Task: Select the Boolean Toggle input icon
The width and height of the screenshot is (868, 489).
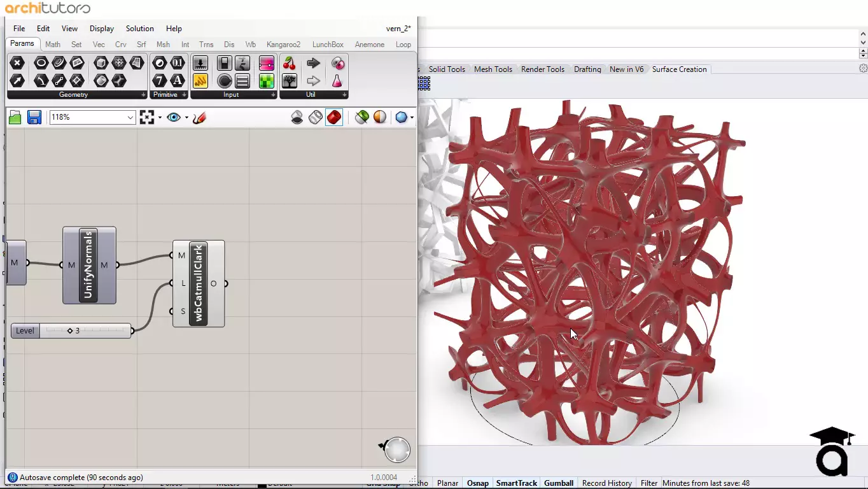Action: click(x=224, y=62)
